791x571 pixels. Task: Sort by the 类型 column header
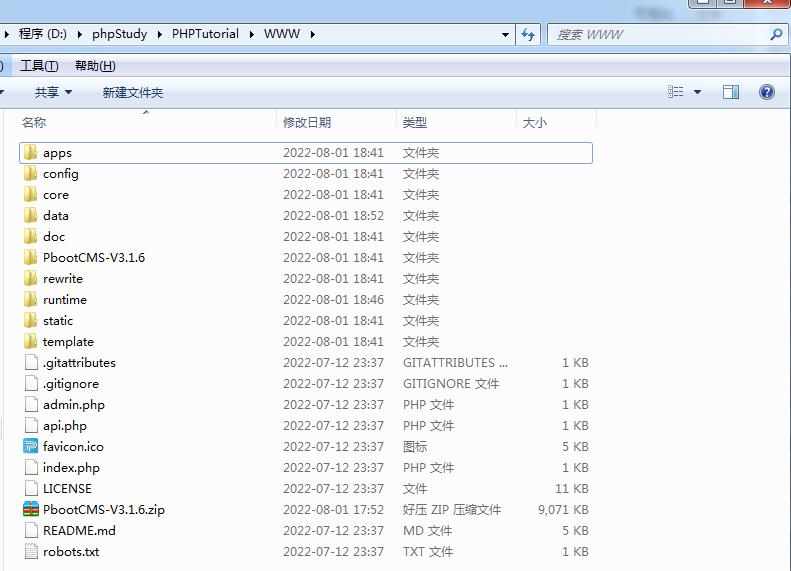pyautogui.click(x=456, y=122)
